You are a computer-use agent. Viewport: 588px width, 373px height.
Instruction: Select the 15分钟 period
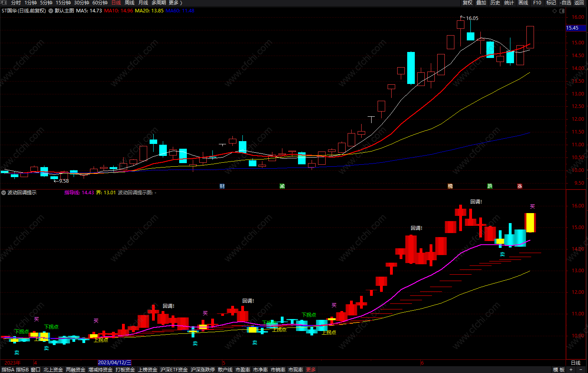[x=63, y=3]
